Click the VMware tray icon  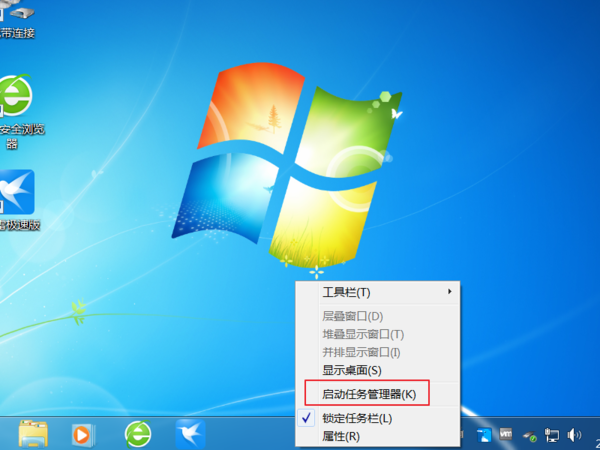click(505, 434)
